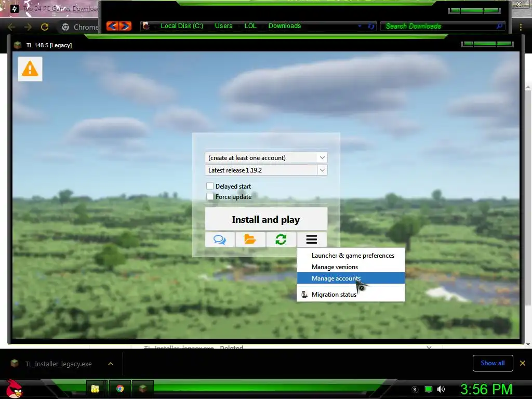The height and width of the screenshot is (399, 532).
Task: Click the Angry Birds start button
Action: point(14,389)
